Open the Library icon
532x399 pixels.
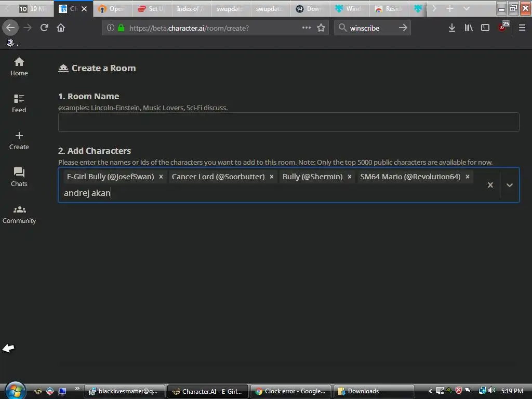tap(469, 28)
